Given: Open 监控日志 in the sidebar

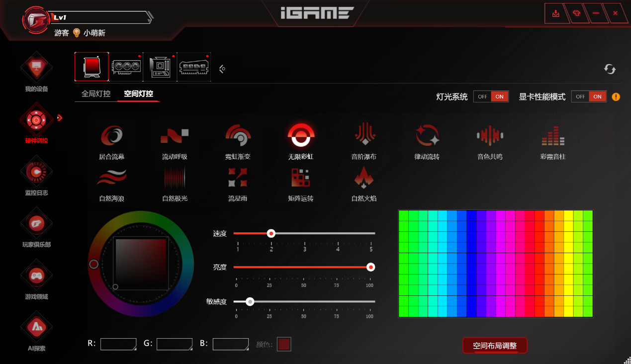Looking at the screenshot, I should tap(36, 176).
